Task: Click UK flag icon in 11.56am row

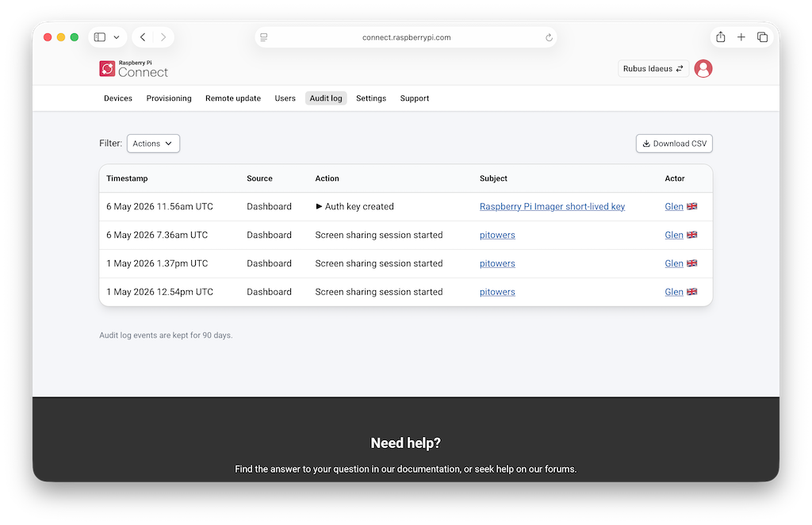Action: (x=691, y=206)
